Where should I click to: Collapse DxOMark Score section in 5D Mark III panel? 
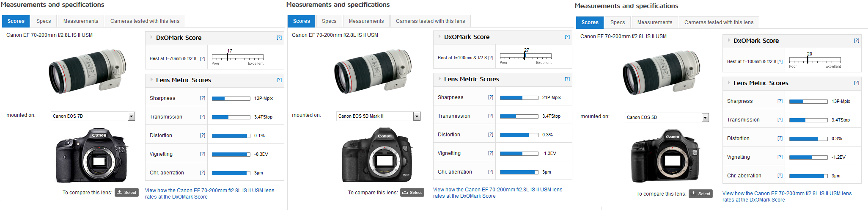(x=439, y=36)
